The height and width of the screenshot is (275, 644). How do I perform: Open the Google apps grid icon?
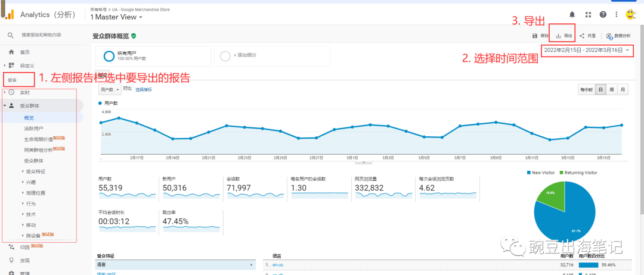coord(588,14)
